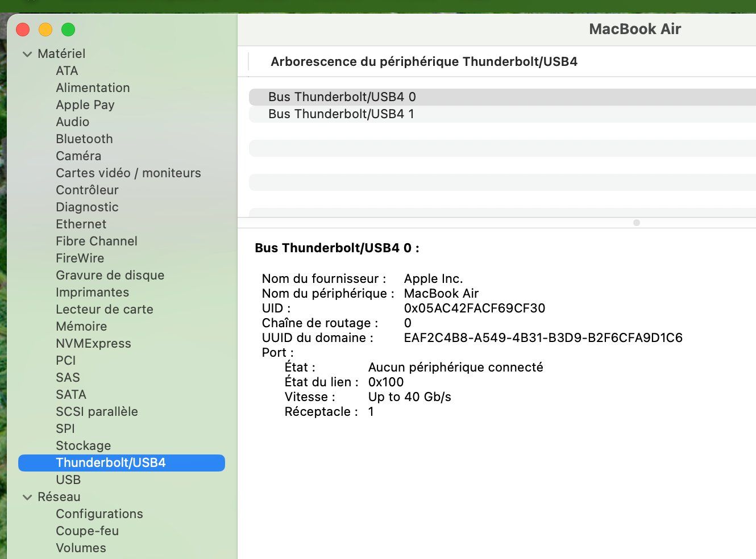
Task: Select SAS in the sidebar
Action: 68,378
